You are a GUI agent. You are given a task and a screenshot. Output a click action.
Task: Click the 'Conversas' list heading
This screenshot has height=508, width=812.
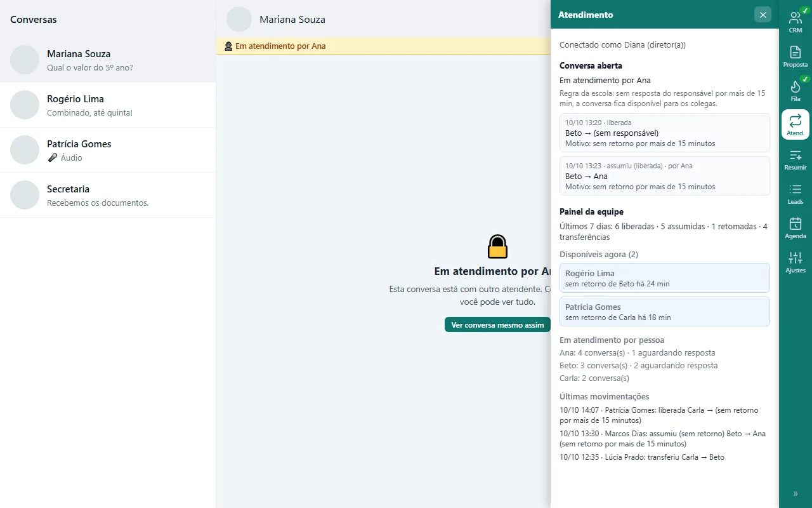point(34,20)
